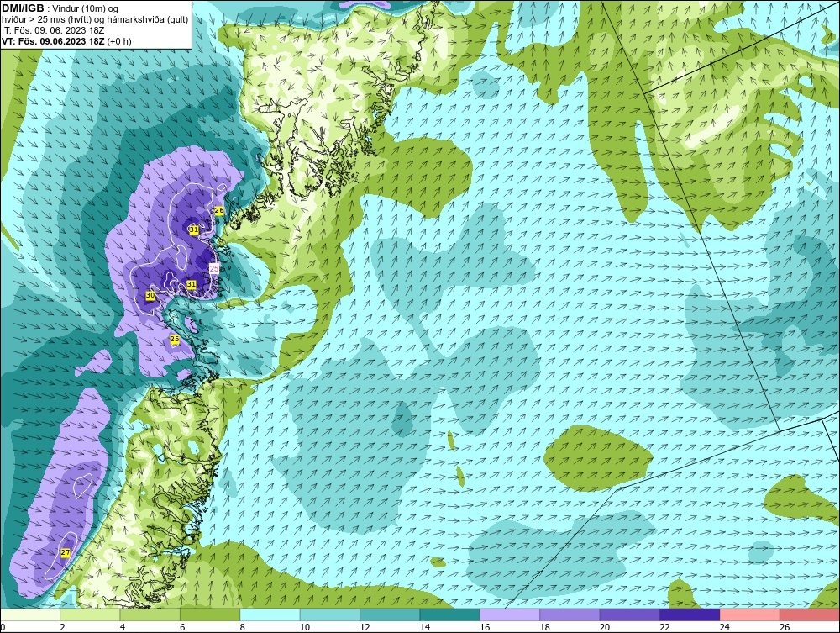Pick the olive green 6–8 legend swatch
The width and height of the screenshot is (840, 633).
[x=210, y=615]
